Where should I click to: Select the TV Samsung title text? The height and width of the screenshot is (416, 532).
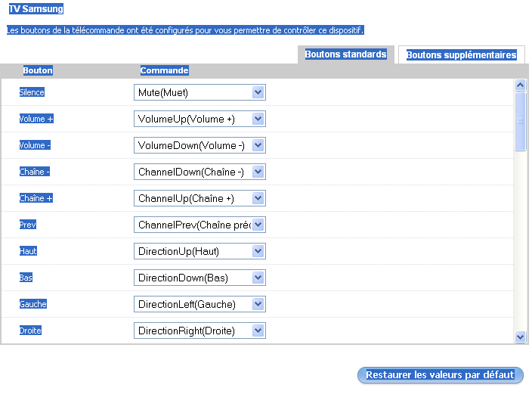click(x=36, y=9)
